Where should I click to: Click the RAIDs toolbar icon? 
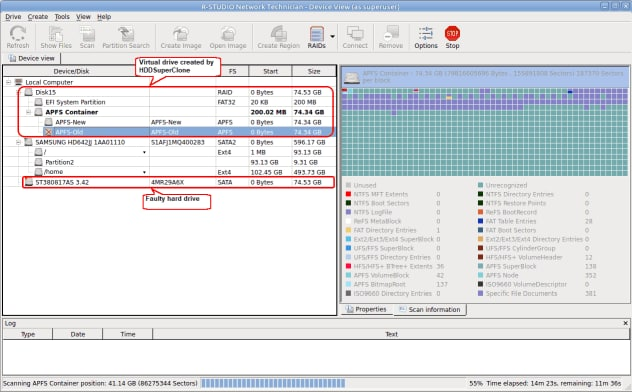click(316, 37)
